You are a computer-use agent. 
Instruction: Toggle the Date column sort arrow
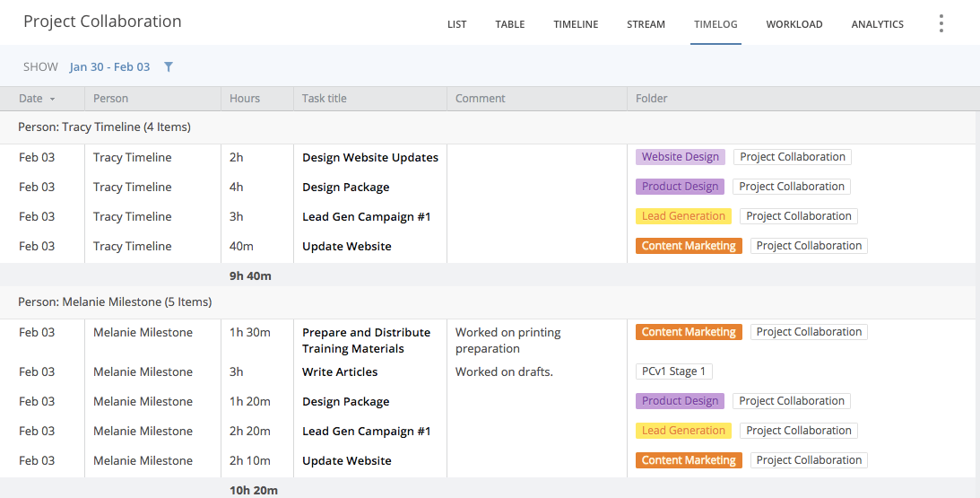(x=52, y=99)
